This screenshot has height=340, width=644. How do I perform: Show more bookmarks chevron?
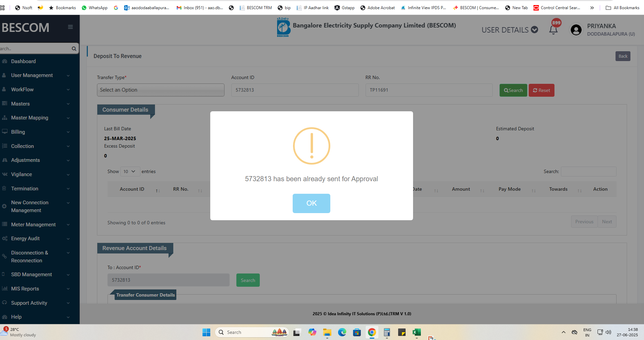[x=592, y=8]
